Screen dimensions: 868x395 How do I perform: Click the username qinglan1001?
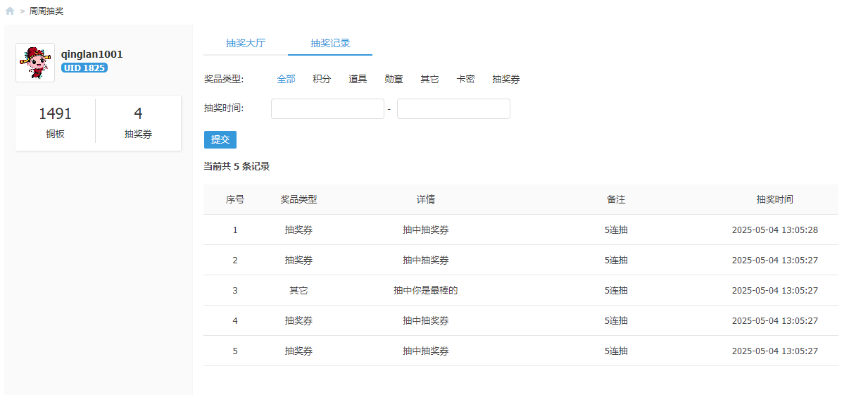[x=92, y=54]
